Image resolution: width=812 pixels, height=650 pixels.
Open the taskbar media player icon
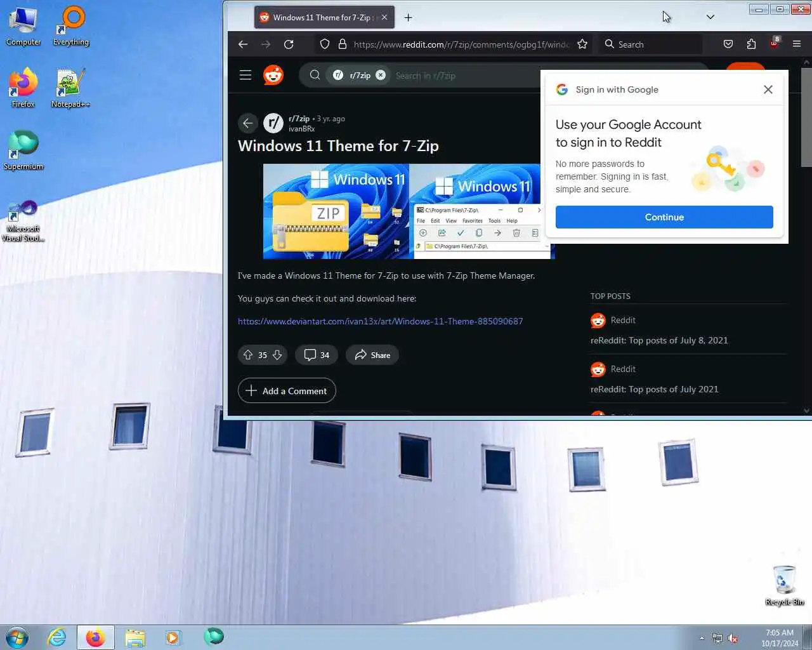tap(173, 637)
